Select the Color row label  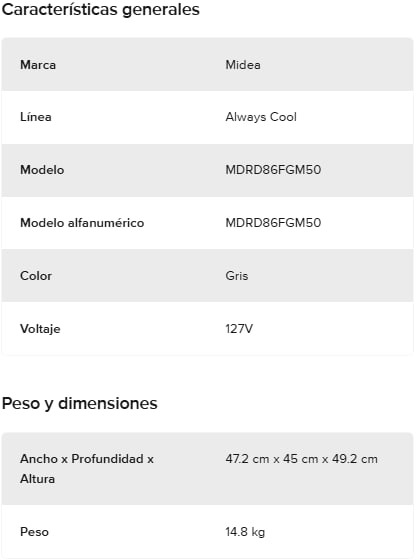pyautogui.click(x=36, y=276)
